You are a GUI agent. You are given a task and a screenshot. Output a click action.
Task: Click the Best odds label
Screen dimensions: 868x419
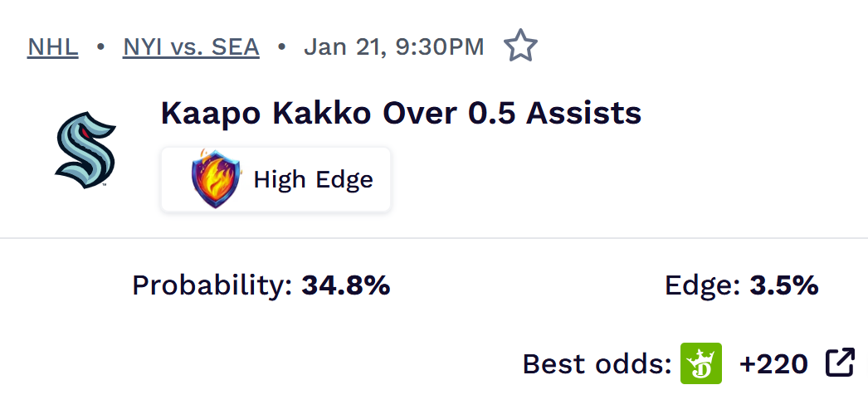(x=597, y=363)
